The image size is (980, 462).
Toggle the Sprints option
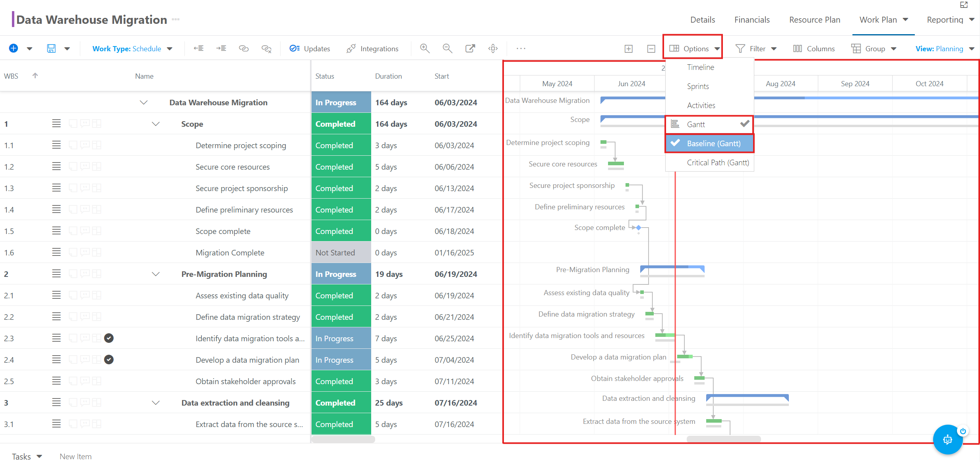(709, 86)
